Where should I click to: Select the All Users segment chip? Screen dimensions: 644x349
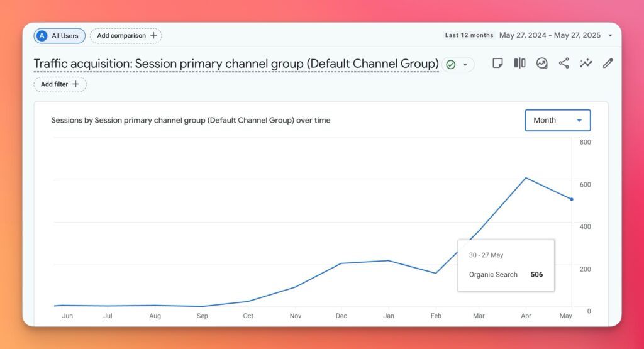pyautogui.click(x=60, y=36)
